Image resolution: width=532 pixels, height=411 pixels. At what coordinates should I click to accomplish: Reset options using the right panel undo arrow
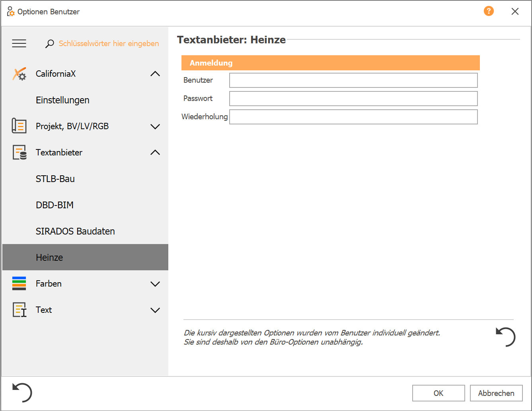pyautogui.click(x=505, y=337)
